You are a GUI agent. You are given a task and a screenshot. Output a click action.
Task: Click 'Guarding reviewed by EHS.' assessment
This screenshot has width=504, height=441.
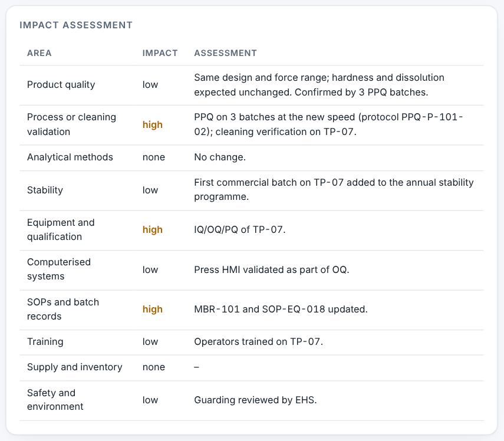255,400
